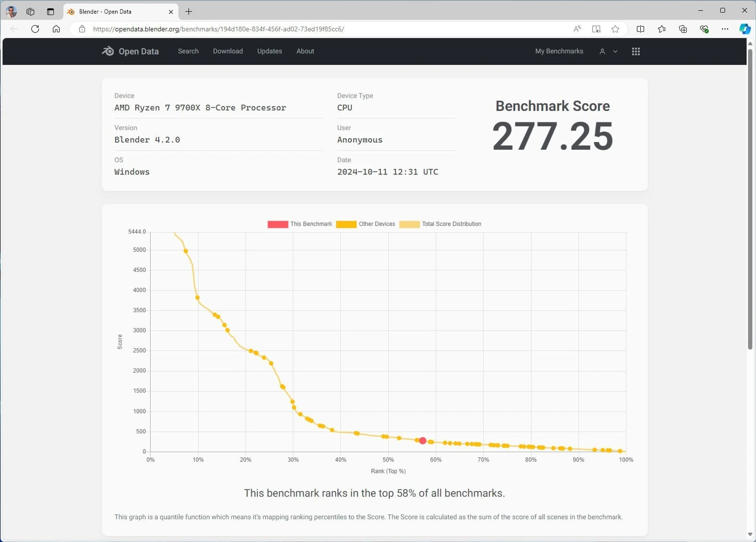The width and height of the screenshot is (756, 542).
Task: Go back with the back arrow
Action: coord(14,29)
